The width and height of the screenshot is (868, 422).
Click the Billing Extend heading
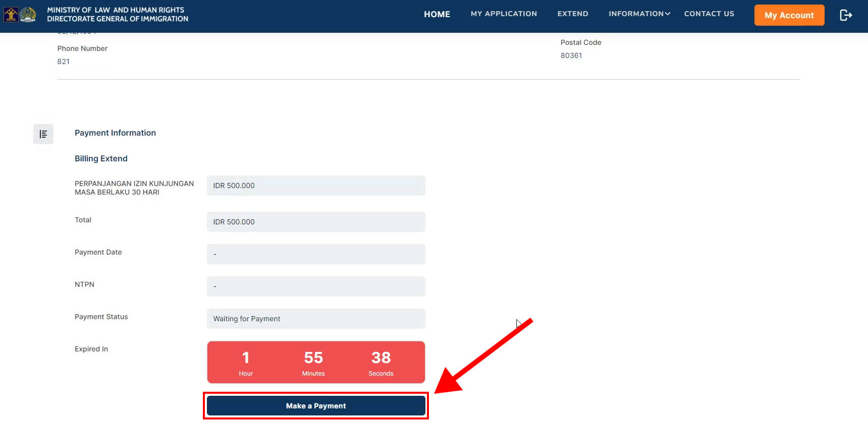(x=101, y=158)
